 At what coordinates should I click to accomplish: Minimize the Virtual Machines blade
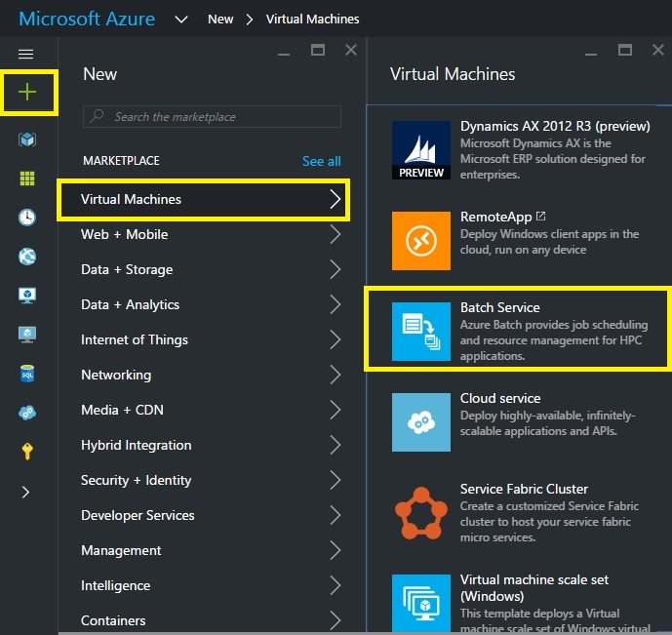click(x=591, y=54)
